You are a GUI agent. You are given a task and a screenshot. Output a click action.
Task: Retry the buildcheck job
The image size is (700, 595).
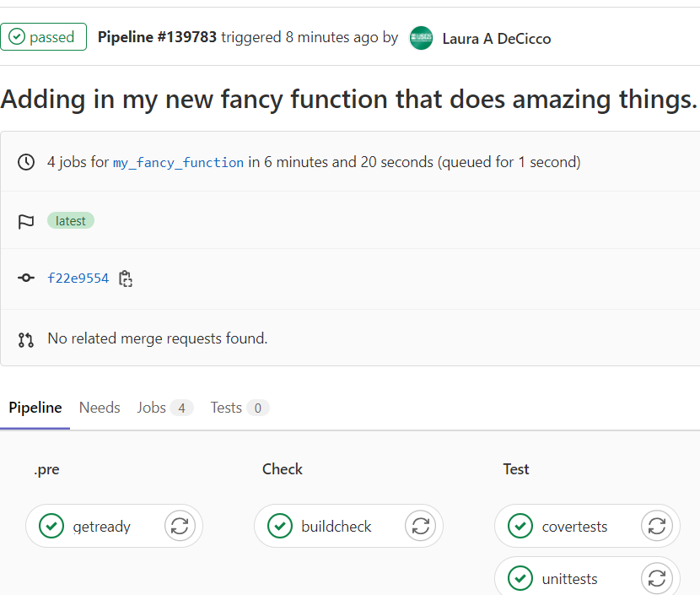420,527
